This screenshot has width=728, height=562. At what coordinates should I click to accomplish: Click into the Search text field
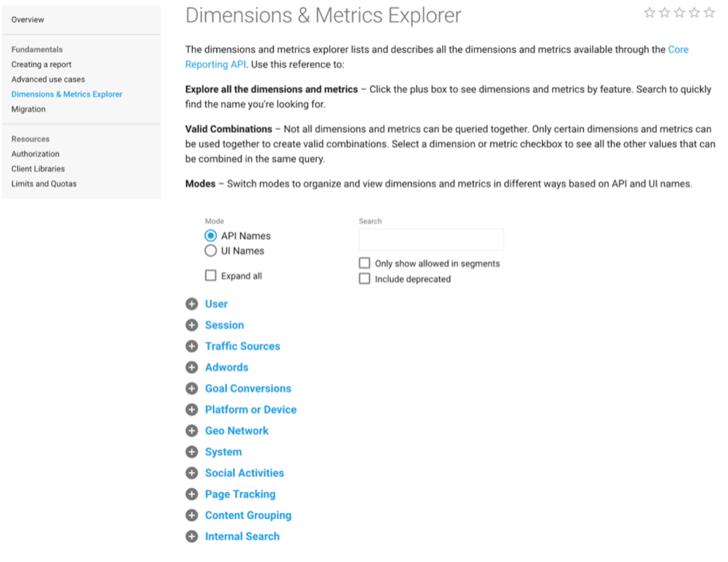(431, 240)
